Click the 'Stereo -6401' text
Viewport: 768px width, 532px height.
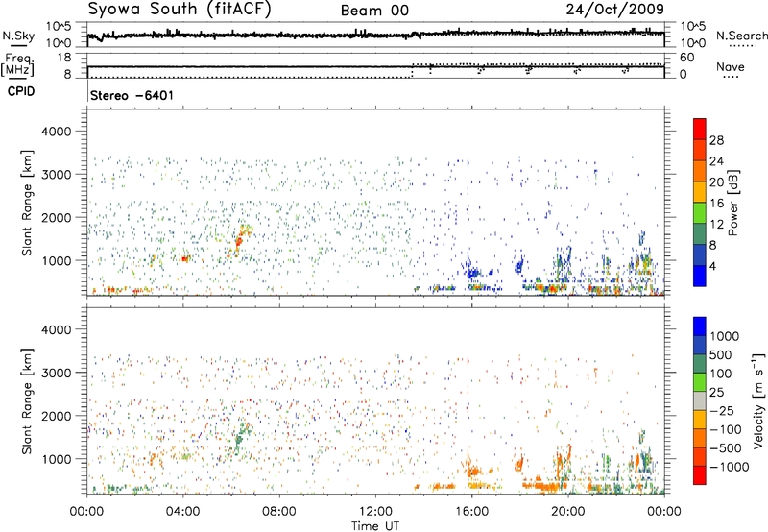click(132, 95)
